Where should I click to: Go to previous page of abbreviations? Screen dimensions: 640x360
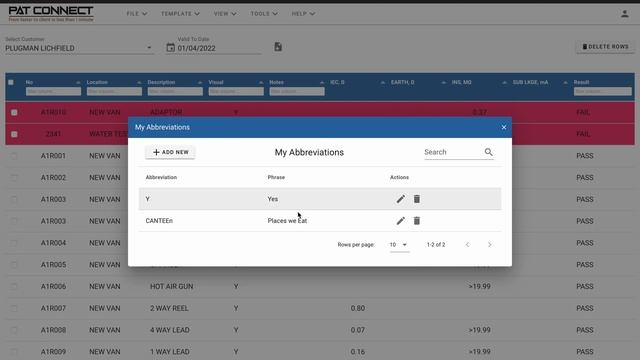[467, 244]
